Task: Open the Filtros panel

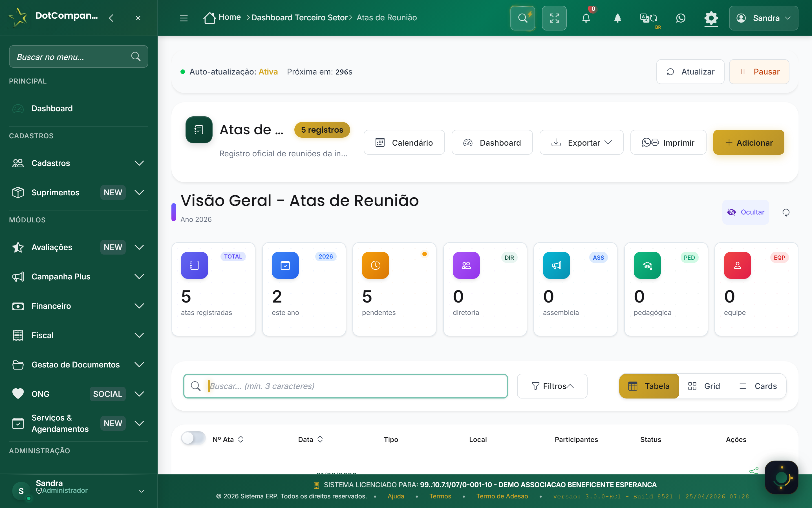Action: (x=552, y=386)
